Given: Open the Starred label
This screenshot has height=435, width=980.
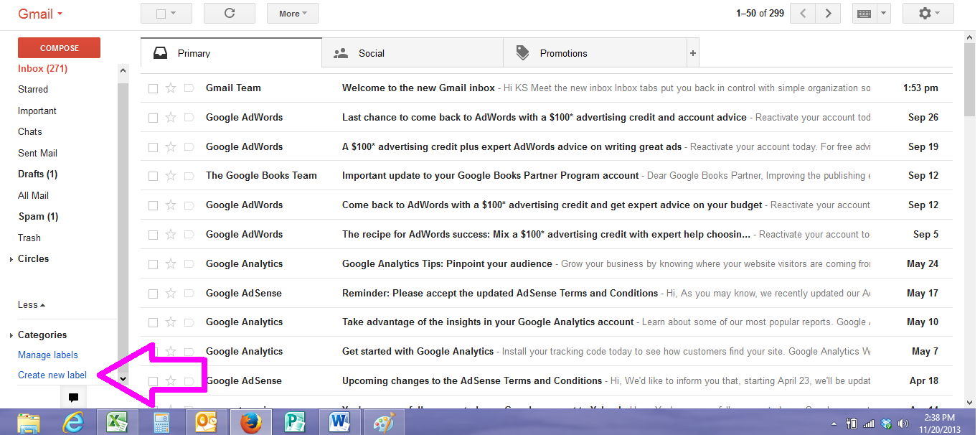Looking at the screenshot, I should [x=33, y=90].
